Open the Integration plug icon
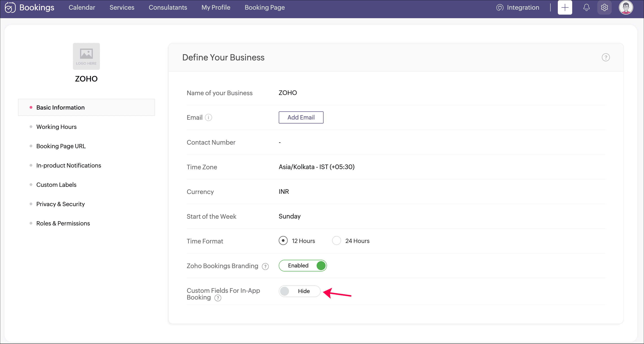 [x=499, y=7]
